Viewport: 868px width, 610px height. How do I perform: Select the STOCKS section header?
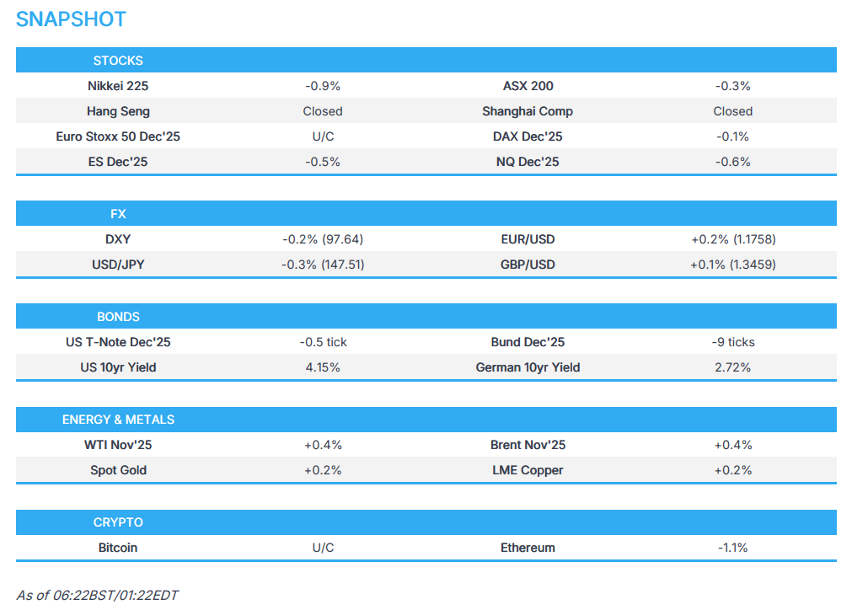pyautogui.click(x=118, y=61)
